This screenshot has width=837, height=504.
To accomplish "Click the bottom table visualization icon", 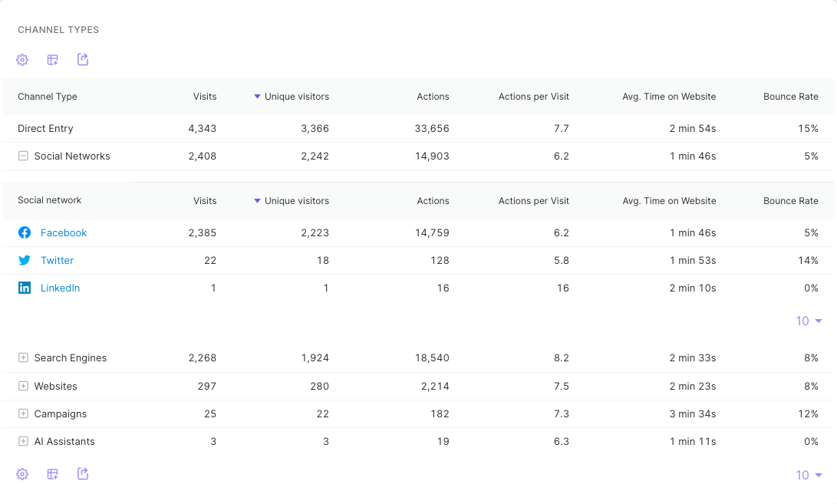I will 52,474.
